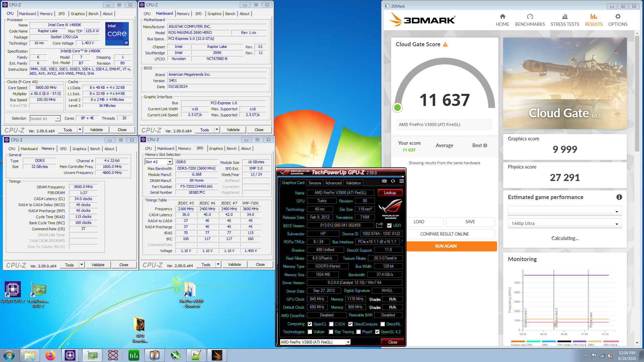Click volume tray icon

point(610,356)
